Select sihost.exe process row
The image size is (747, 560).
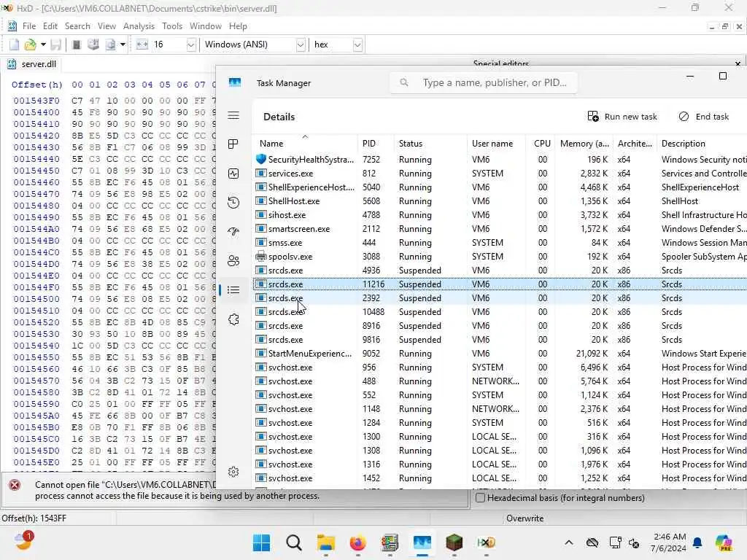[500, 215]
